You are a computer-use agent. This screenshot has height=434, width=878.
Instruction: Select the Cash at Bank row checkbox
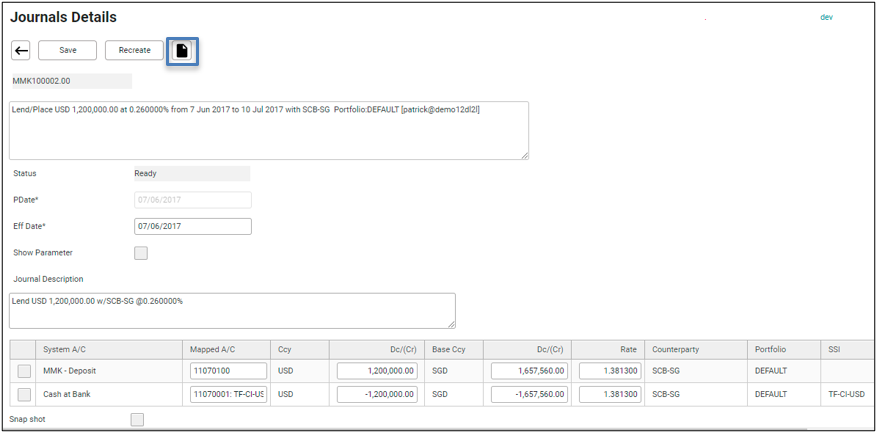point(24,394)
